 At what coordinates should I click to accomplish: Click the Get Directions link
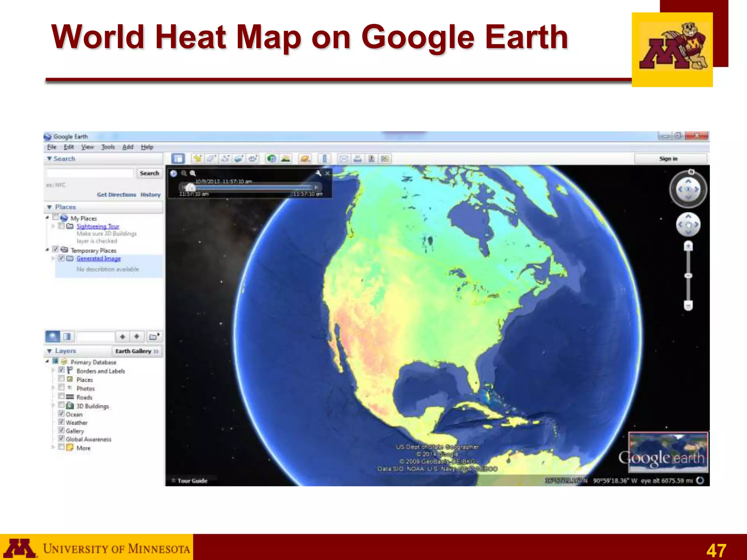(x=116, y=195)
